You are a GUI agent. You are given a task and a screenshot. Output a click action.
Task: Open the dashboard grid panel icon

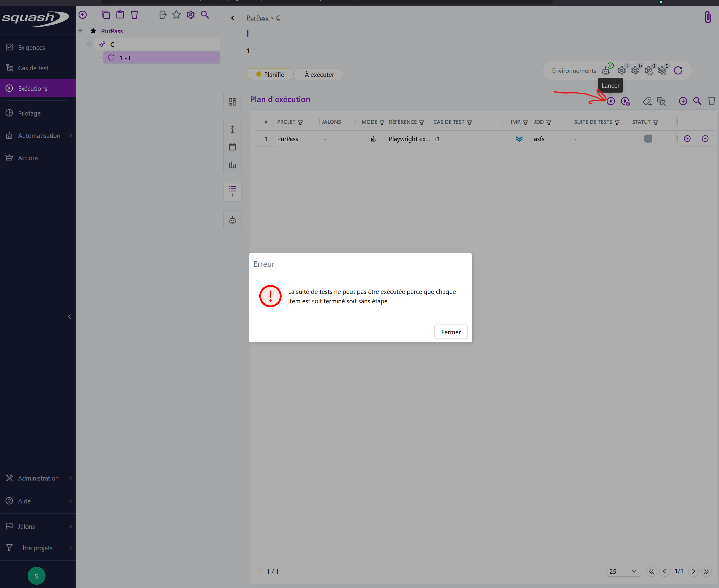pyautogui.click(x=232, y=102)
